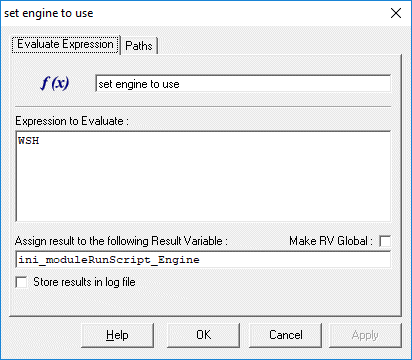This screenshot has width=412, height=360.
Task: Select the Evaluate Expression tab
Action: pos(65,44)
